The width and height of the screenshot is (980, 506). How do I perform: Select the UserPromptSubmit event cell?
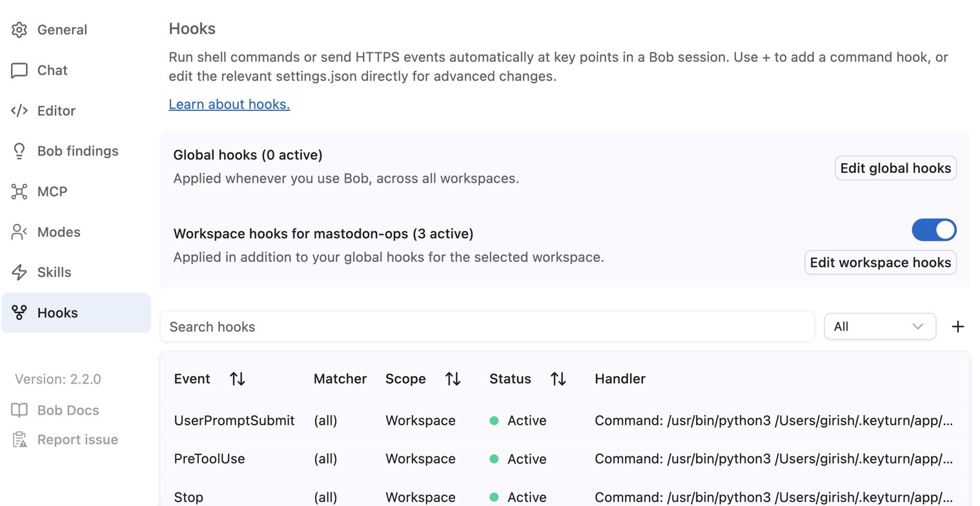point(234,421)
